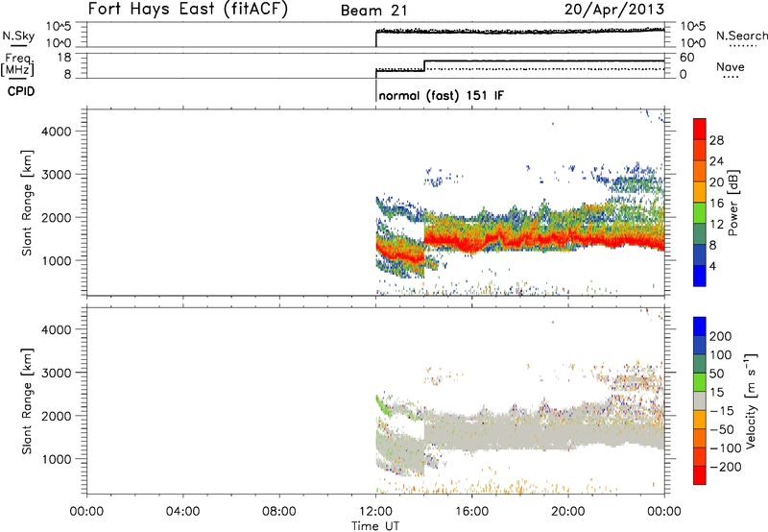Click the 'N.Sky' legend label

(18, 36)
